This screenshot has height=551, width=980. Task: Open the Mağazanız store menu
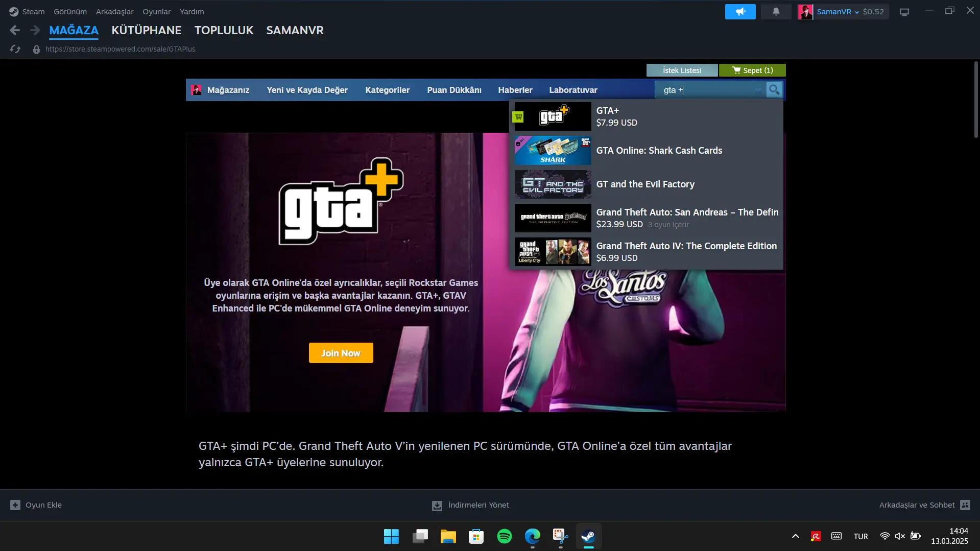pyautogui.click(x=228, y=90)
